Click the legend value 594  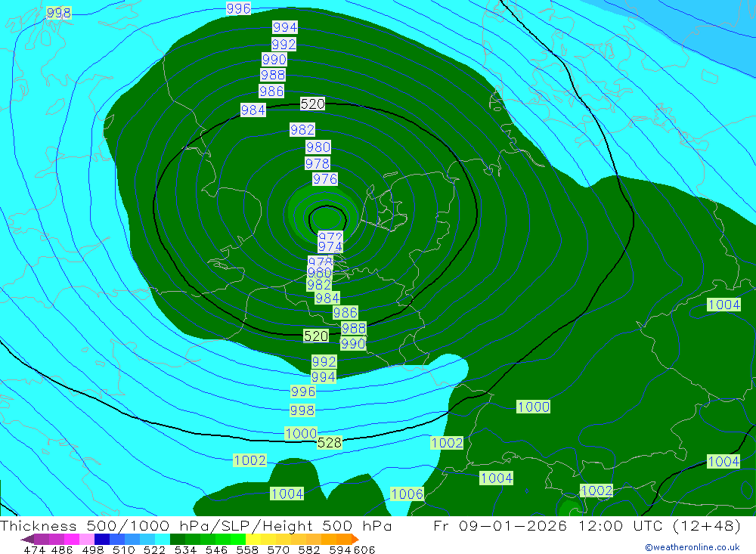(x=340, y=550)
